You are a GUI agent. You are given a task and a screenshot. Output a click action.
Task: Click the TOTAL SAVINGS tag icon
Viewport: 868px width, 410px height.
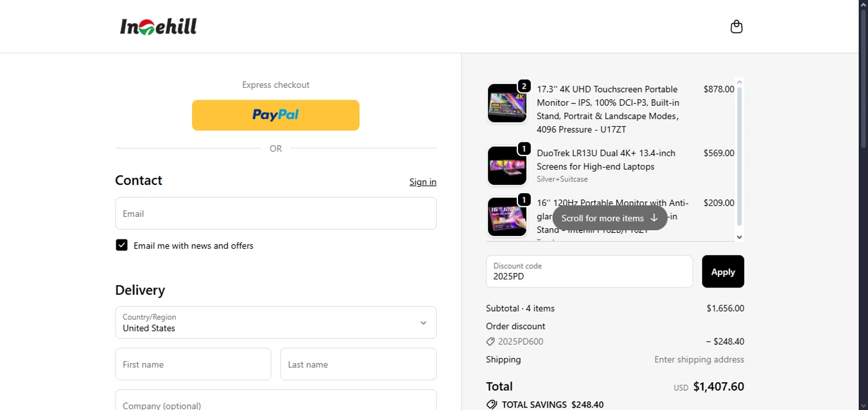492,405
